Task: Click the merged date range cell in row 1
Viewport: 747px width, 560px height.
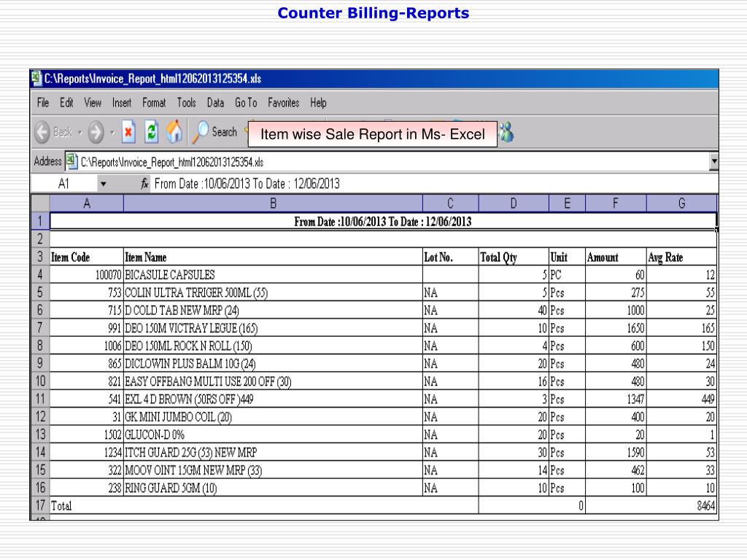Action: point(383,222)
